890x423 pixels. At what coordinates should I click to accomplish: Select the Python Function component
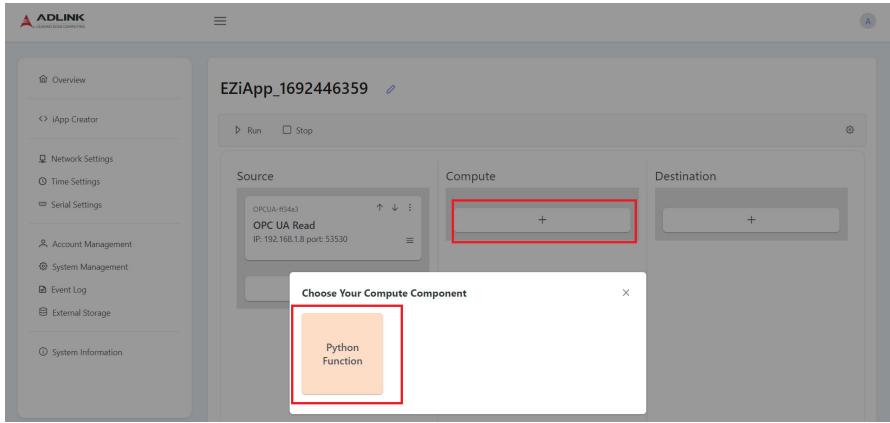[342, 354]
